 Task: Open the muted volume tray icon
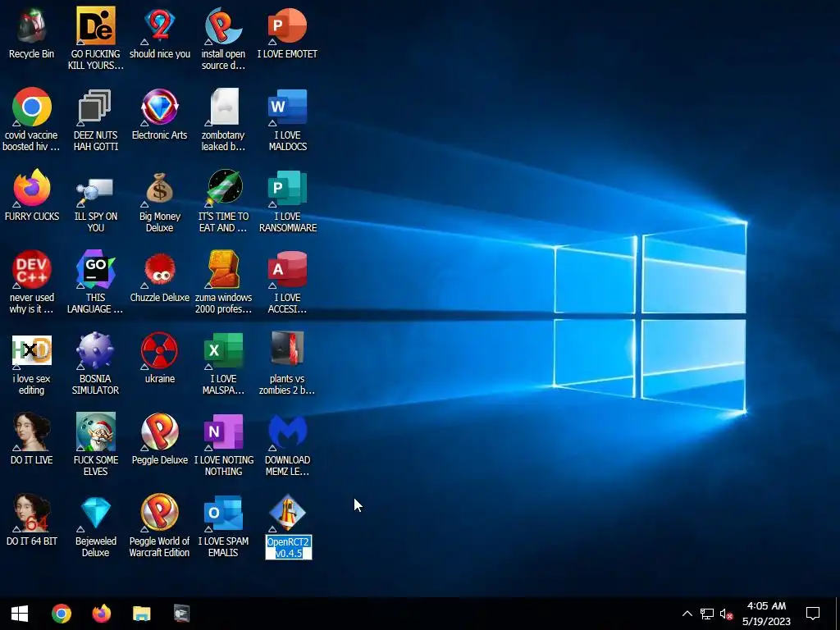727,614
